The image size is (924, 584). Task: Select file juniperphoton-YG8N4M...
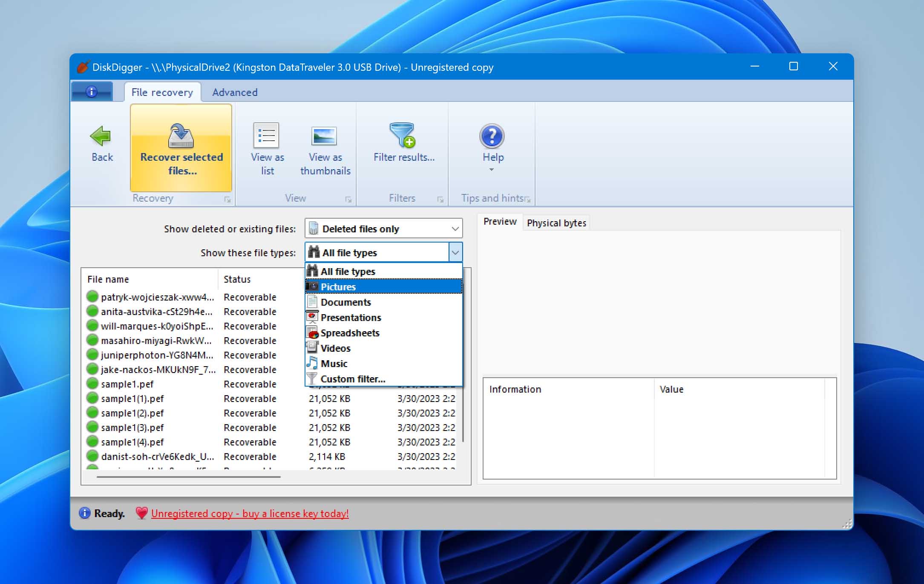[x=157, y=355]
